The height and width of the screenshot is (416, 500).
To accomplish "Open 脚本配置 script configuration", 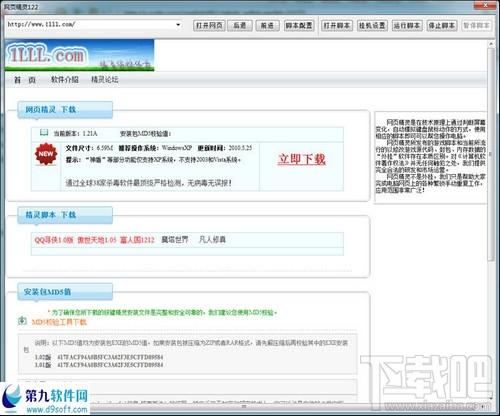I will [299, 25].
